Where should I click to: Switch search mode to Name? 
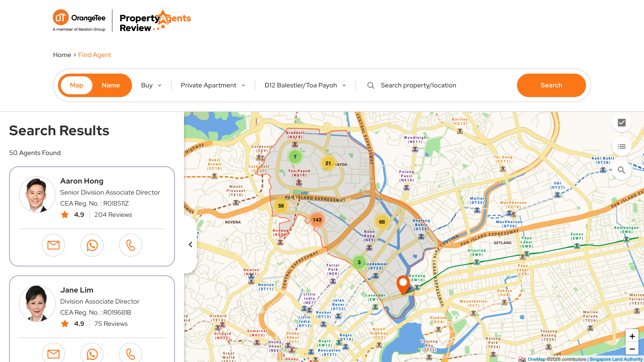(x=111, y=85)
